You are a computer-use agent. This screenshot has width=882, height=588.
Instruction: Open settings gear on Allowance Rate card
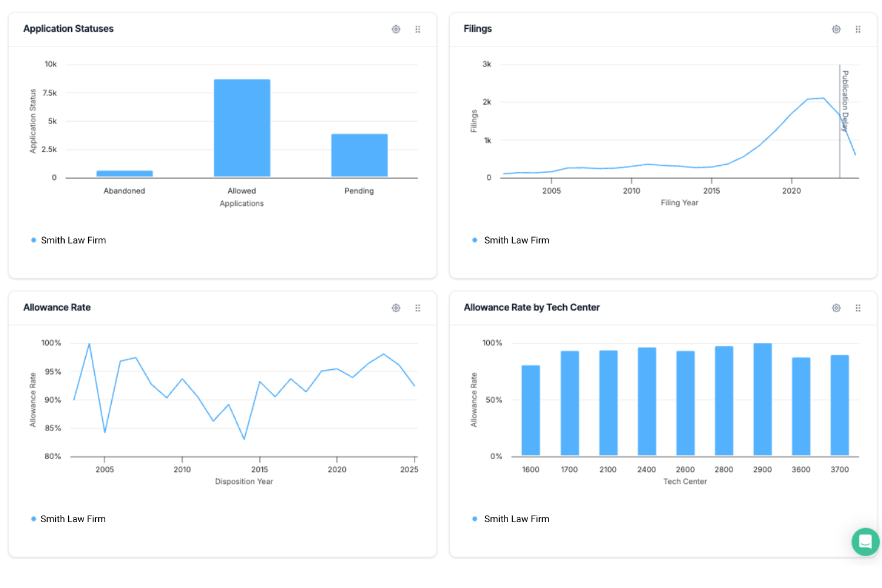tap(396, 308)
